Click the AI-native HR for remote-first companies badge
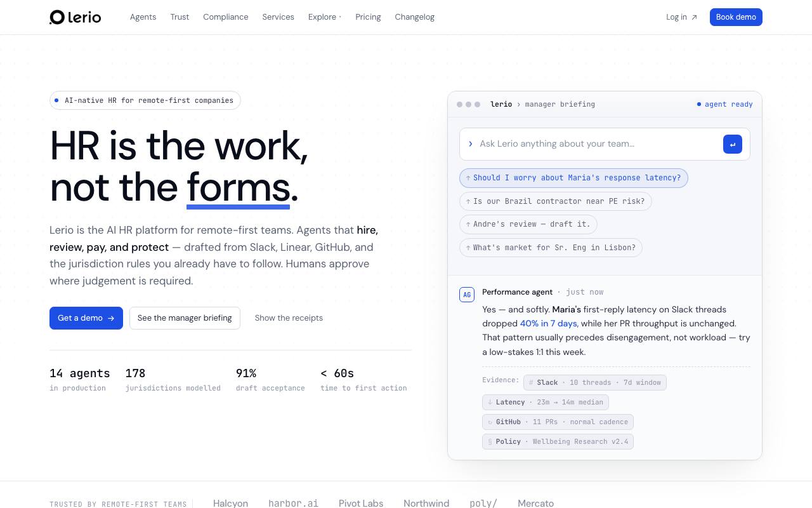The image size is (812, 508). tap(145, 100)
